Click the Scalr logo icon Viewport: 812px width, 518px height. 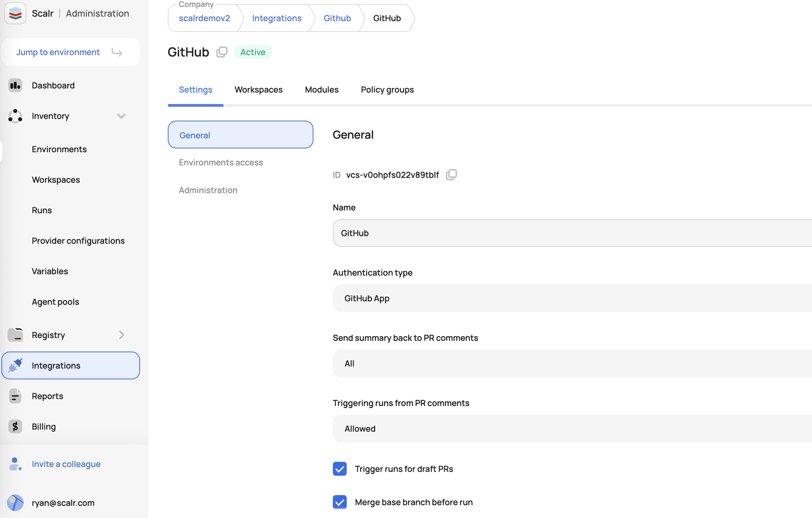point(15,13)
